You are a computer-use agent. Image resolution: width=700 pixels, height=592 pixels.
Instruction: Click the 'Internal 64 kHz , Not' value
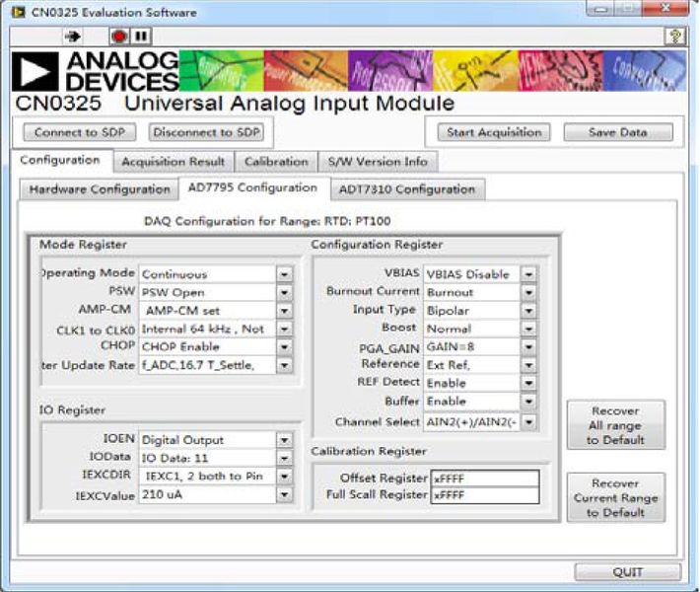tap(208, 330)
